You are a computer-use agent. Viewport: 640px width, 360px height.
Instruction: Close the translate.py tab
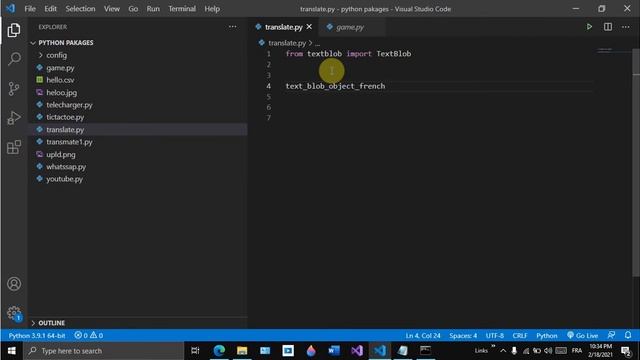pos(309,27)
